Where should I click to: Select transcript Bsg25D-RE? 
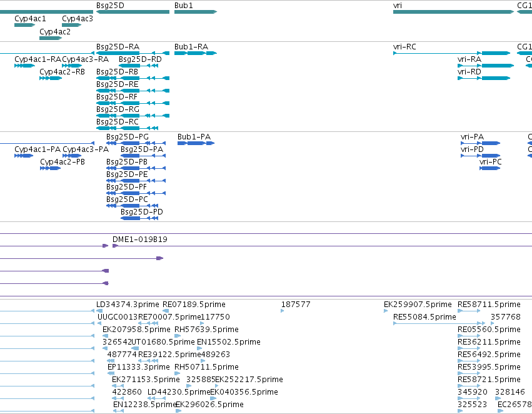tap(133, 91)
